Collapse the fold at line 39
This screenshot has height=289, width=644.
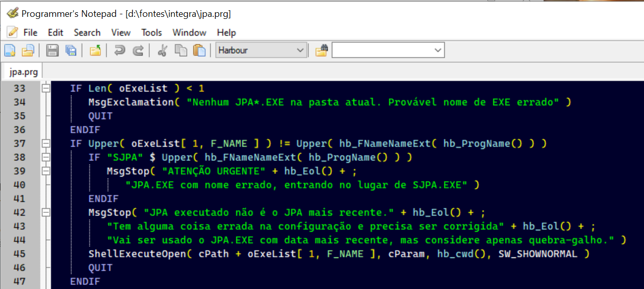[x=46, y=171]
